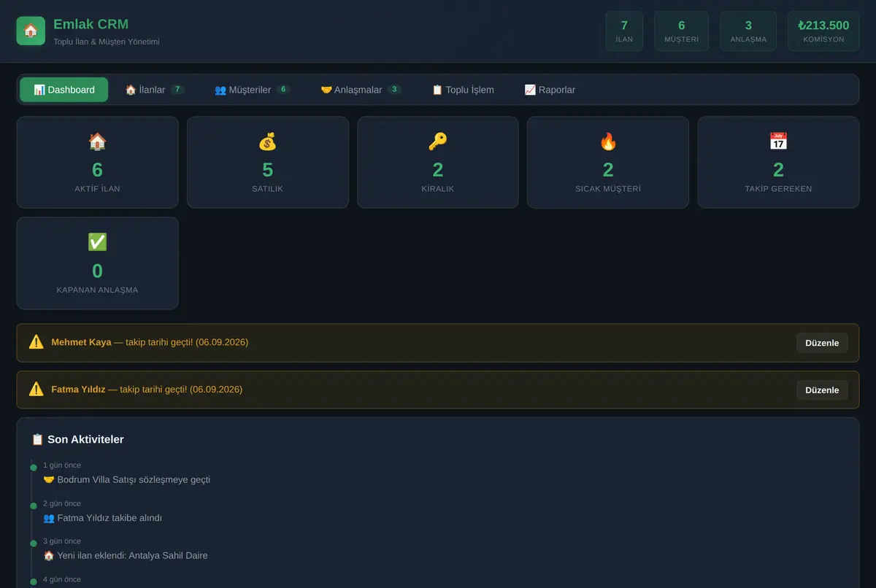Switch to the İlanlar tab
The image size is (876, 588).
click(155, 90)
